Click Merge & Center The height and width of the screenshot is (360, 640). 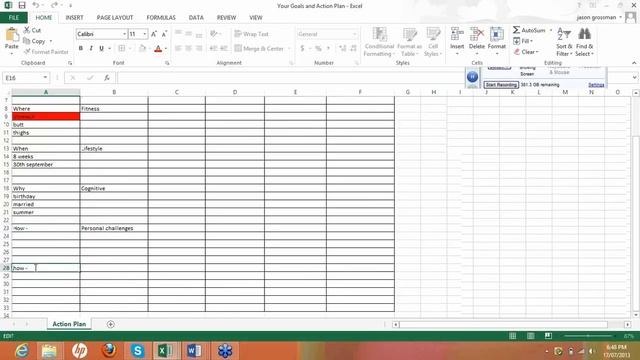click(260, 49)
